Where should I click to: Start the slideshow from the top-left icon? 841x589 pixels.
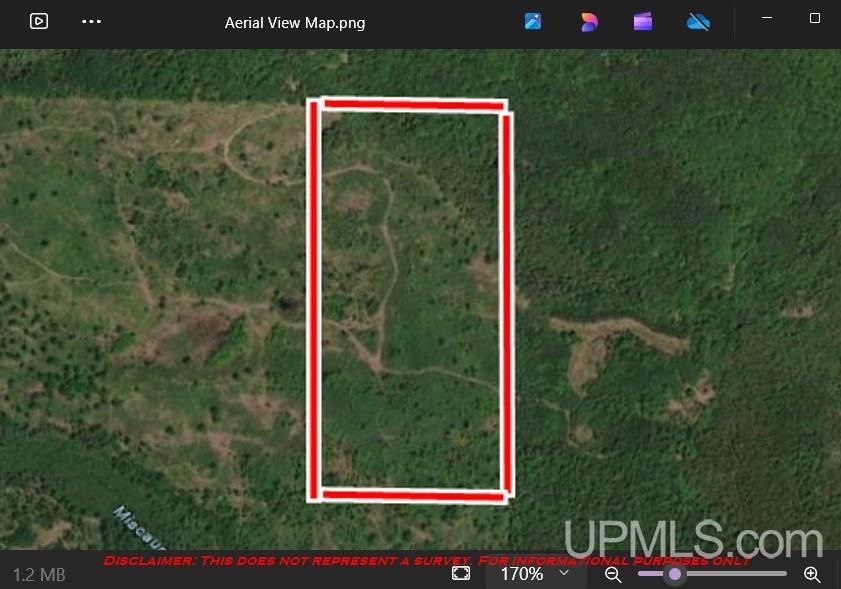[x=39, y=21]
